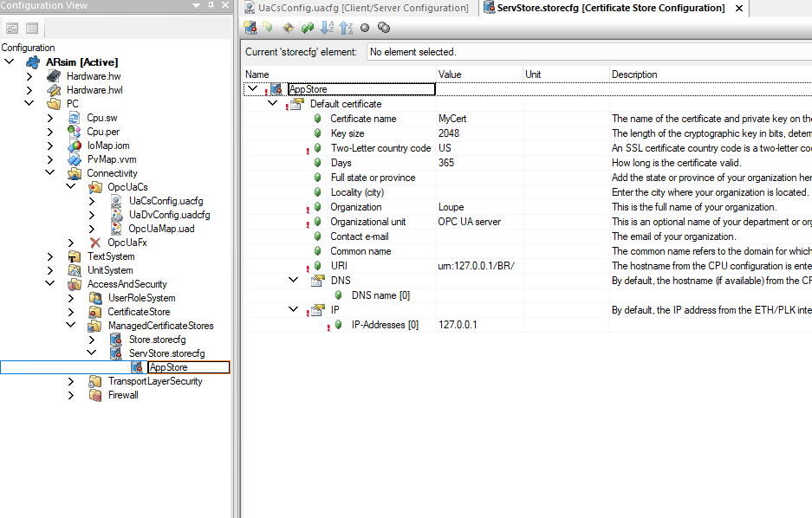The image size is (812, 518).
Task: Expand the TransportLayerSecurity node
Action: (71, 381)
